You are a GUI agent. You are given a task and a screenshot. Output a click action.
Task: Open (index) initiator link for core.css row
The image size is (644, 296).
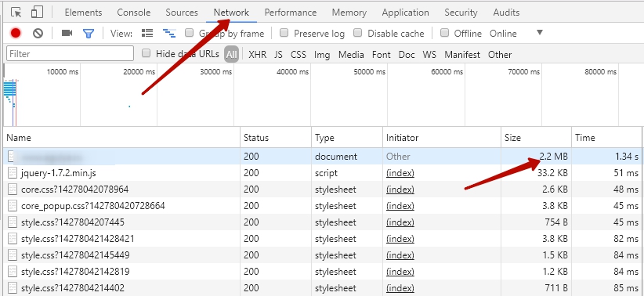400,190
